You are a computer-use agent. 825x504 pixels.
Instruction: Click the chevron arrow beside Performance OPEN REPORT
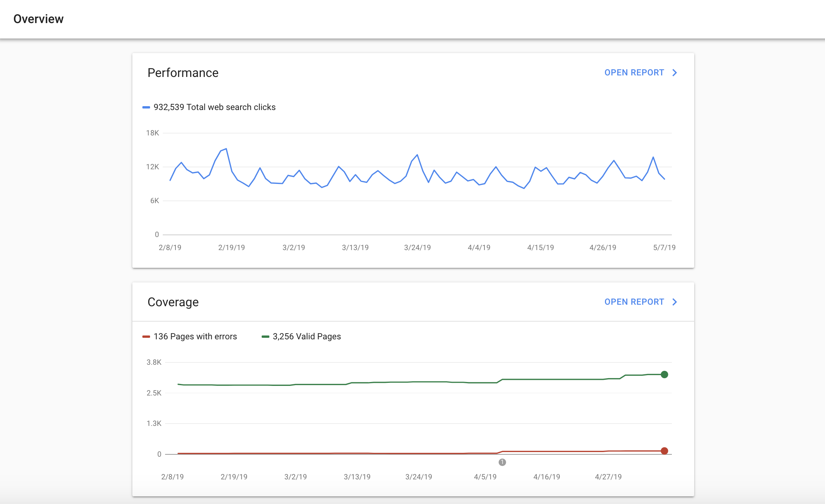tap(675, 73)
